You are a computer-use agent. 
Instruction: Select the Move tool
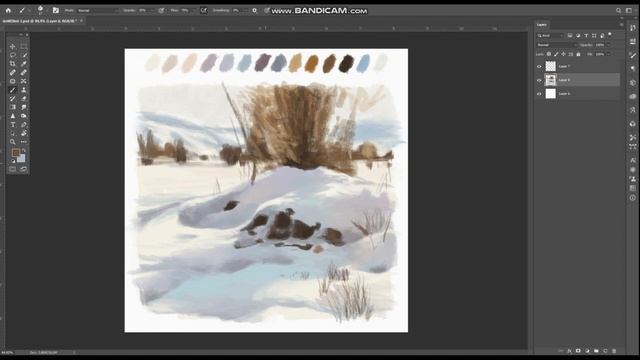(13, 47)
